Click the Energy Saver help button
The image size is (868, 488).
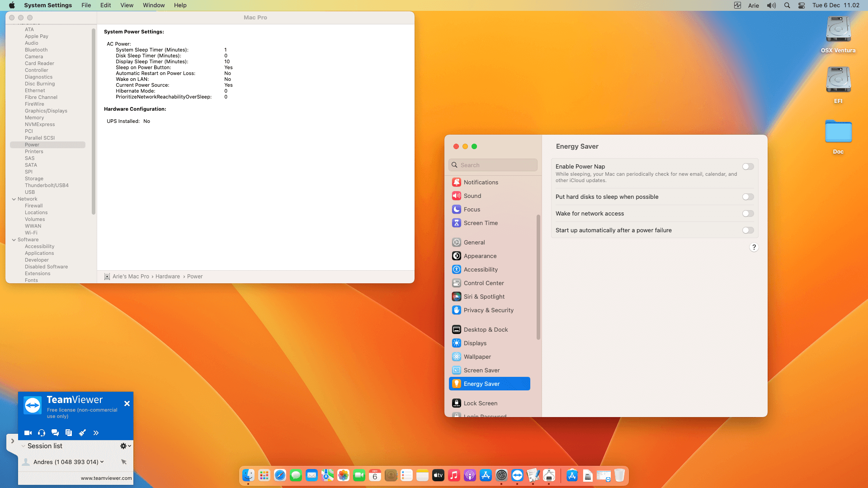point(754,247)
